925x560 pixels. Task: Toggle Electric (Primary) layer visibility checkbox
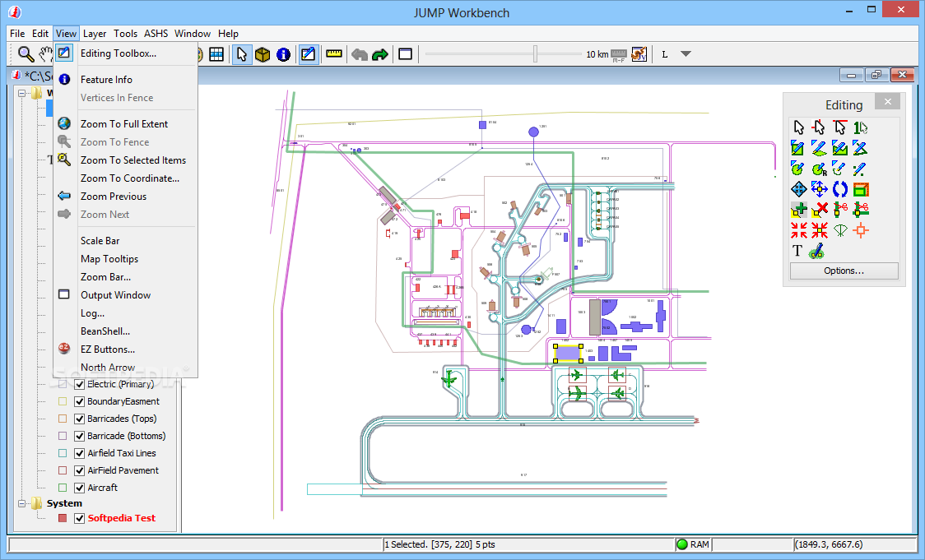coord(80,384)
